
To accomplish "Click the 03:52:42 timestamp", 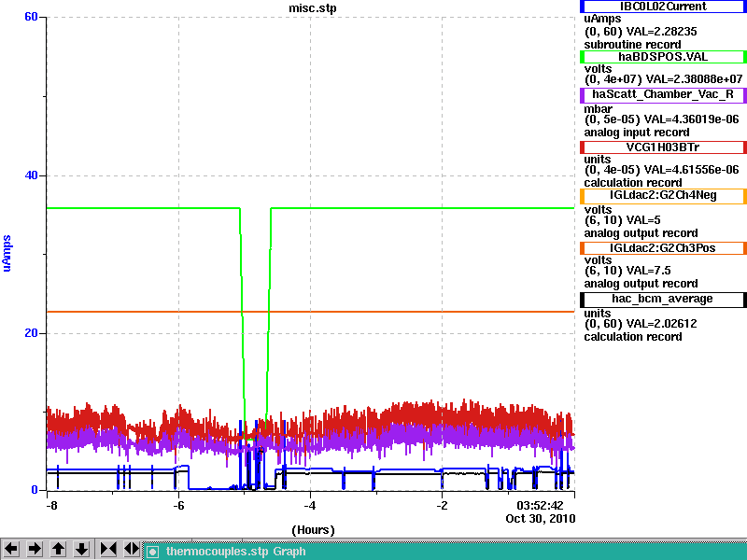I will (x=540, y=505).
